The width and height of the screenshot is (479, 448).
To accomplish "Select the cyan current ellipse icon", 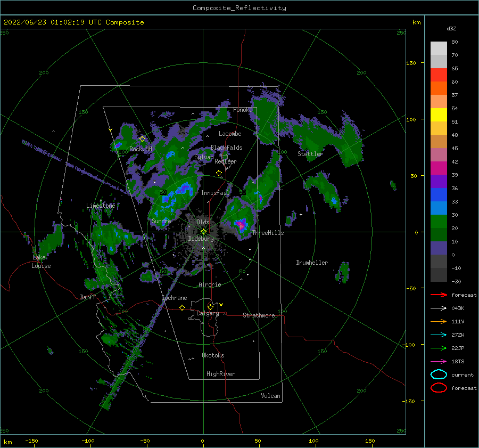I will coord(439,374).
